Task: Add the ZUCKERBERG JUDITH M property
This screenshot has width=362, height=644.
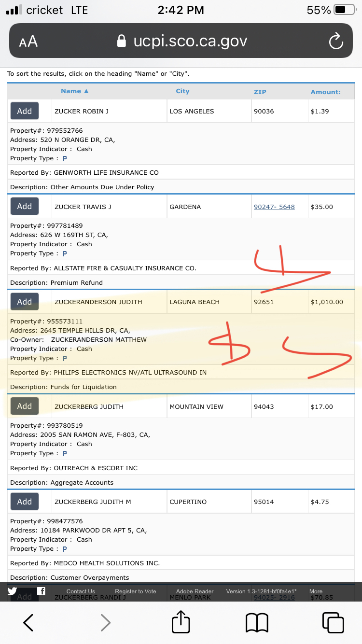Action: point(25,502)
